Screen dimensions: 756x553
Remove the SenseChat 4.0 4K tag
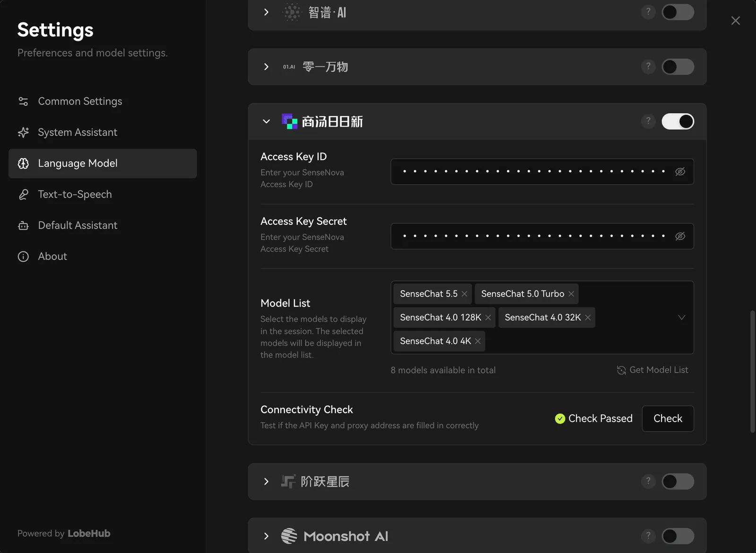click(478, 341)
